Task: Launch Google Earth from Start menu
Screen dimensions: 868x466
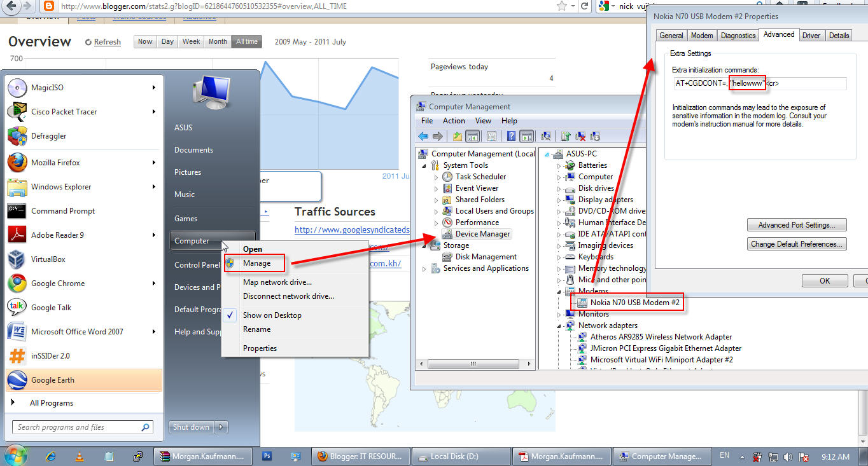Action: 84,380
